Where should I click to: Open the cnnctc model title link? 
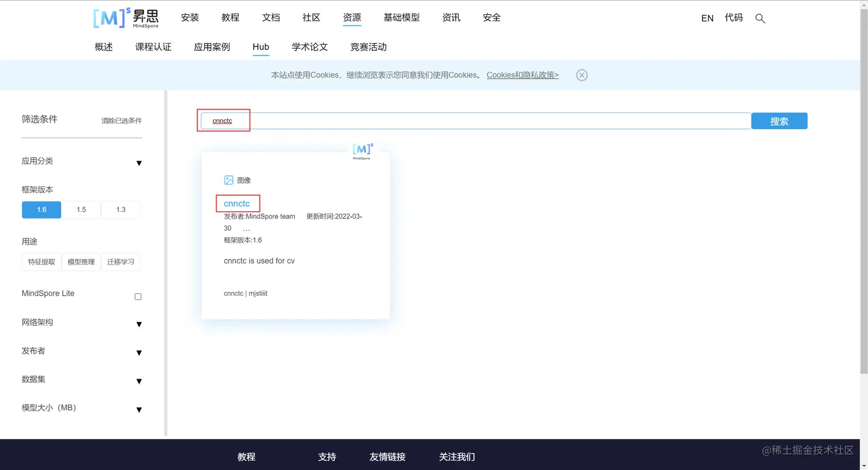click(x=237, y=204)
